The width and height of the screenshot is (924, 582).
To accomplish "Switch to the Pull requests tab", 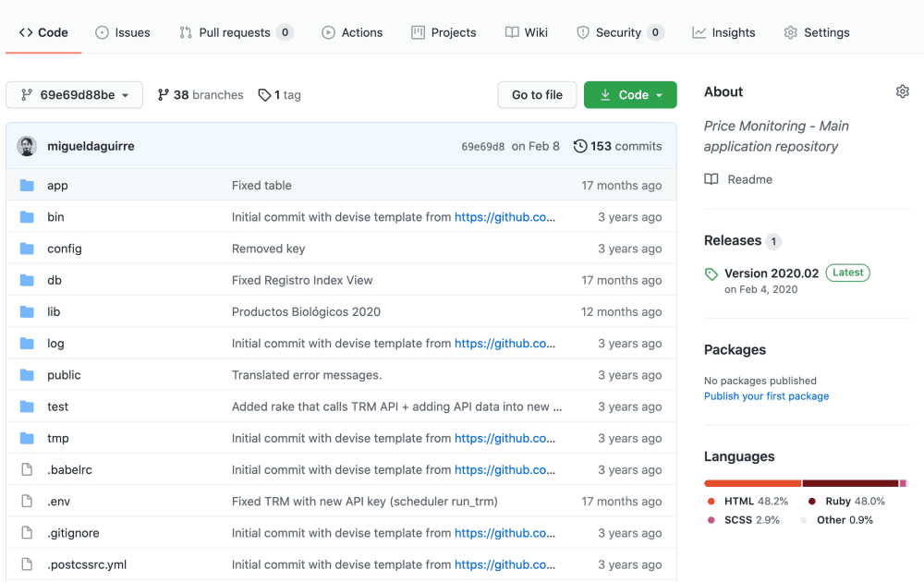I will click(x=236, y=32).
